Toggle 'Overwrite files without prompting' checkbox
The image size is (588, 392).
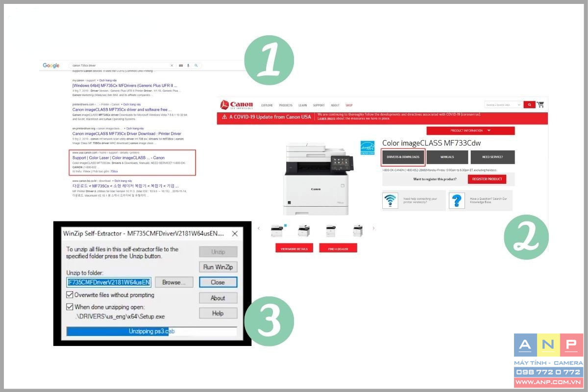point(70,295)
